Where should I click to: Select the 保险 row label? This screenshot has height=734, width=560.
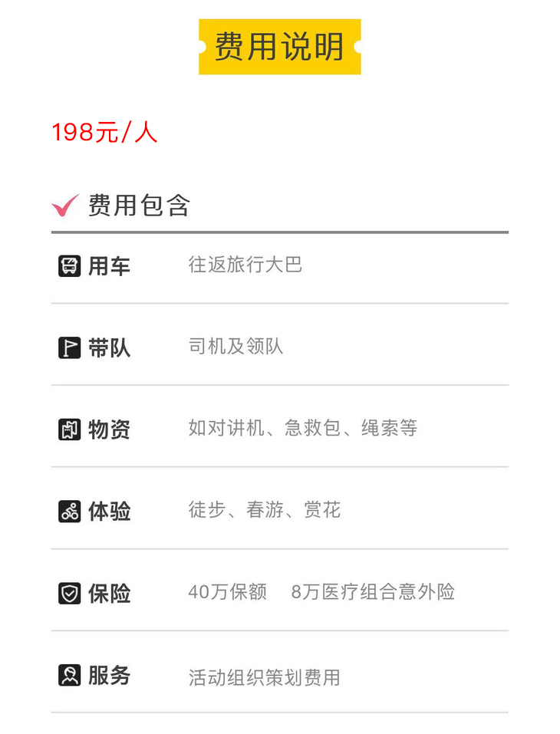109,593
